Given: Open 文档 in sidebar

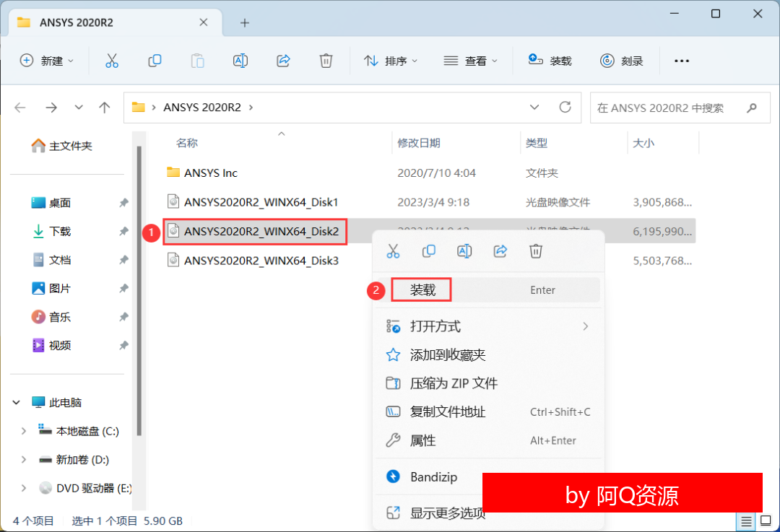Looking at the screenshot, I should point(51,260).
